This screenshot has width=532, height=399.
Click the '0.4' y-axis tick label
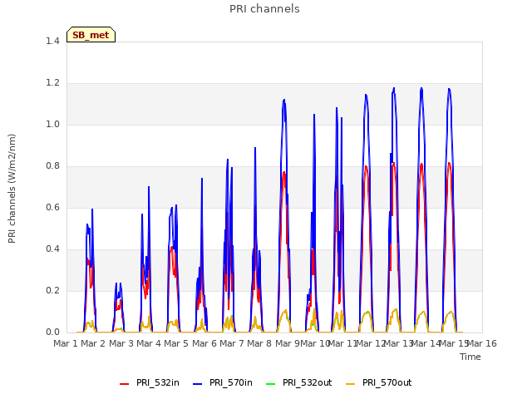point(52,249)
